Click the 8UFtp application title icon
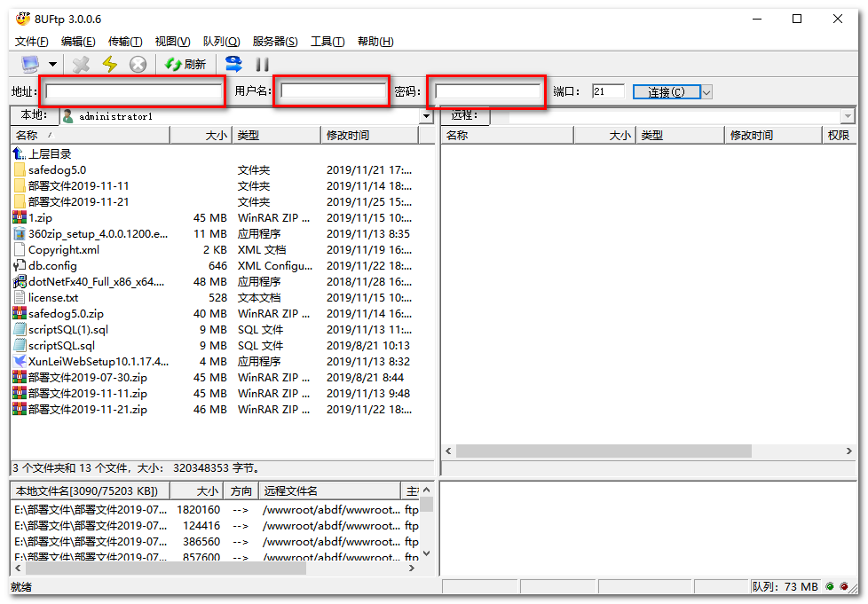Viewport: 868px width, 604px height. [x=23, y=19]
